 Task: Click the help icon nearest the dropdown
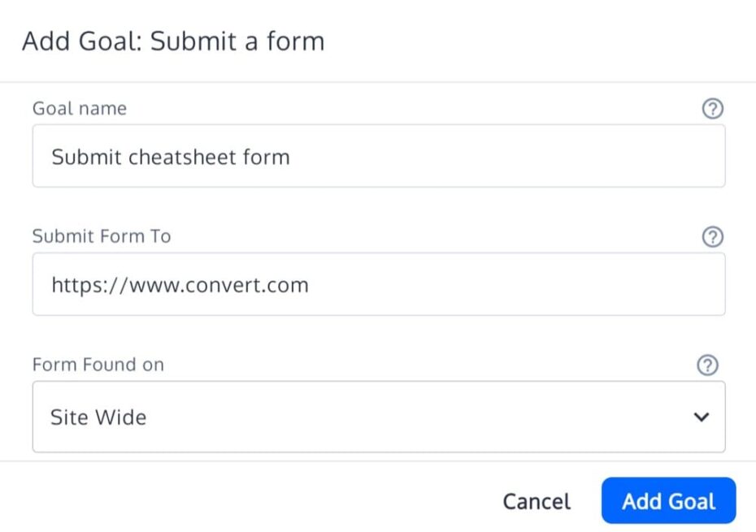708,365
